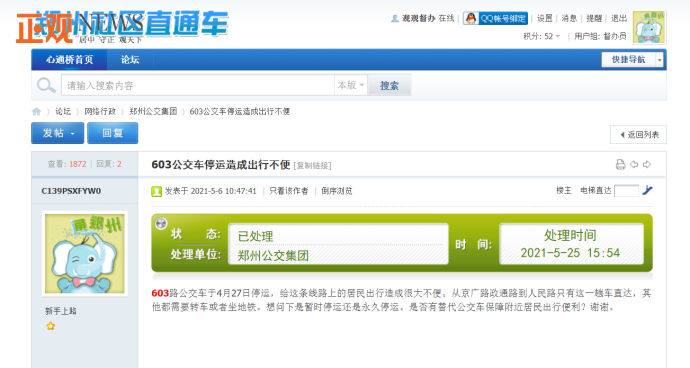Click the 搜索 button
This screenshot has height=368, width=690.
coord(389,85)
